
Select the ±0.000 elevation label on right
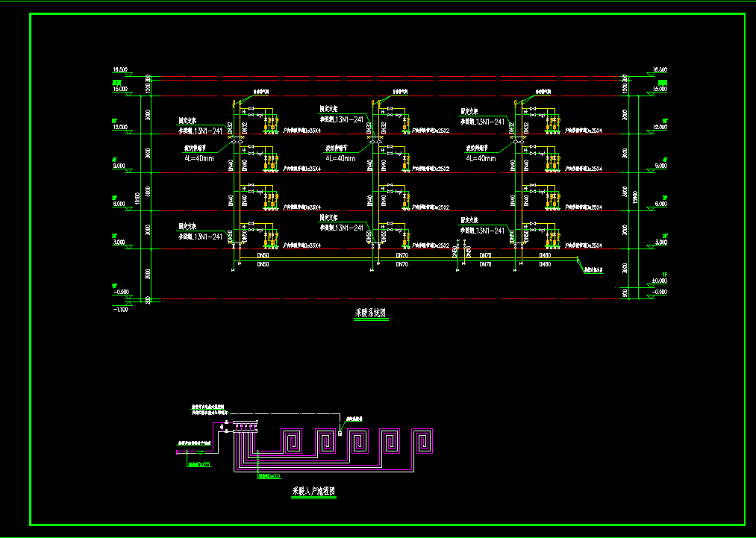659,281
